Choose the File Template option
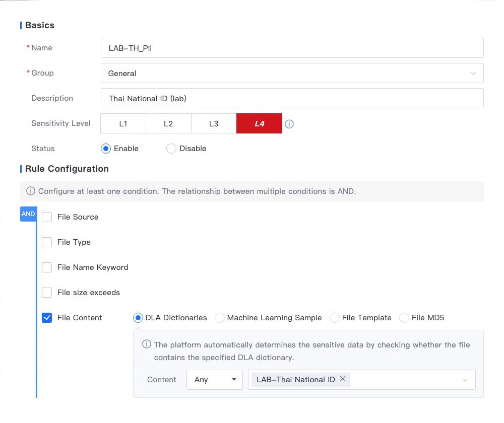Image resolution: width=504 pixels, height=423 pixels. coord(335,318)
